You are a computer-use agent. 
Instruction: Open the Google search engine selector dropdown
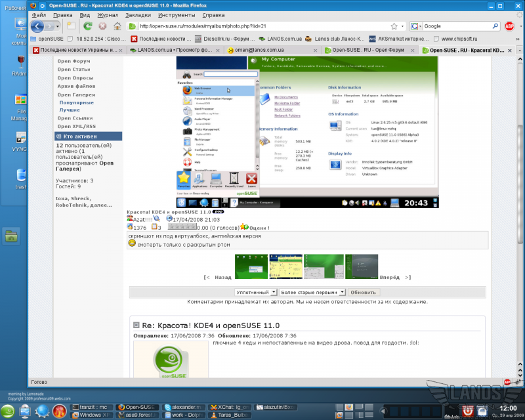click(x=416, y=26)
